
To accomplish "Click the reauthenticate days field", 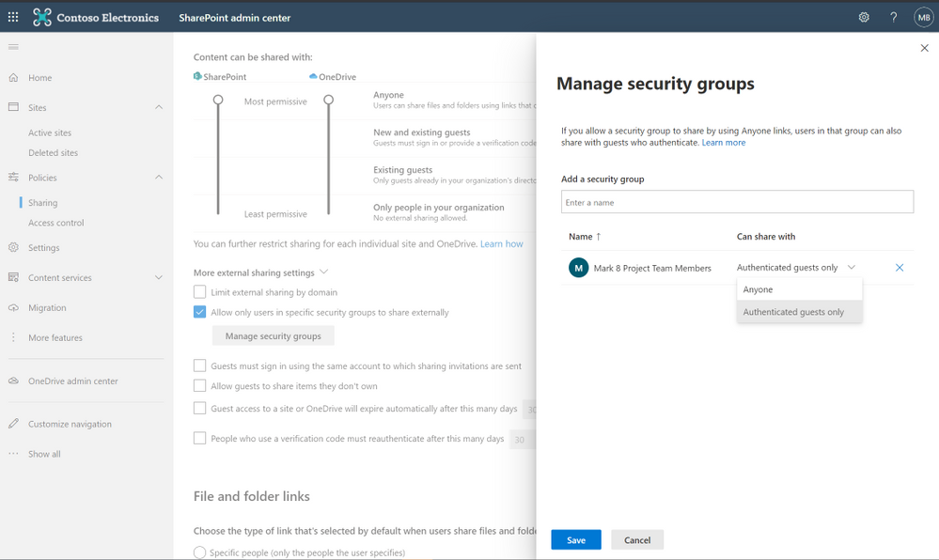I will [523, 439].
